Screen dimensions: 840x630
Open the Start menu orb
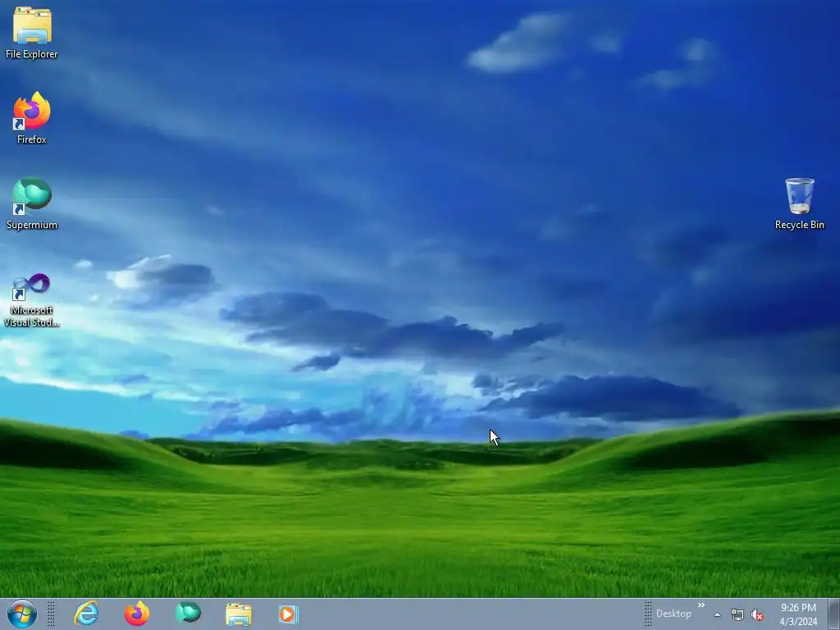point(22,614)
